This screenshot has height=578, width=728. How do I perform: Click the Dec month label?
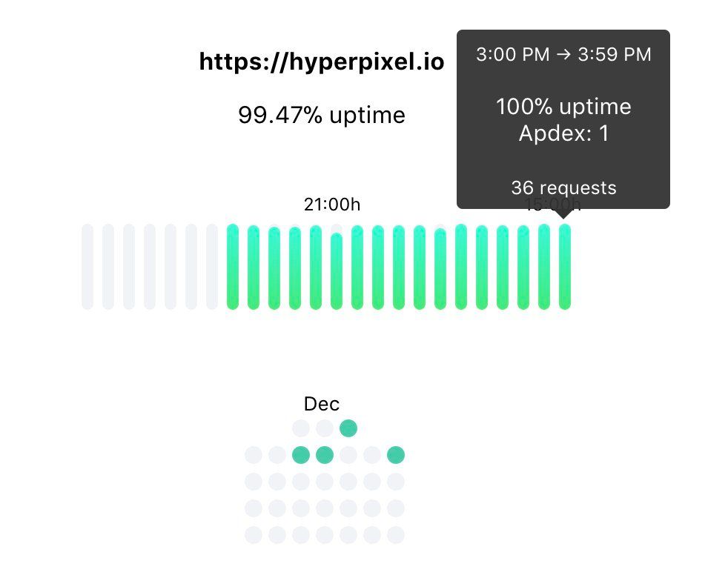coord(322,404)
